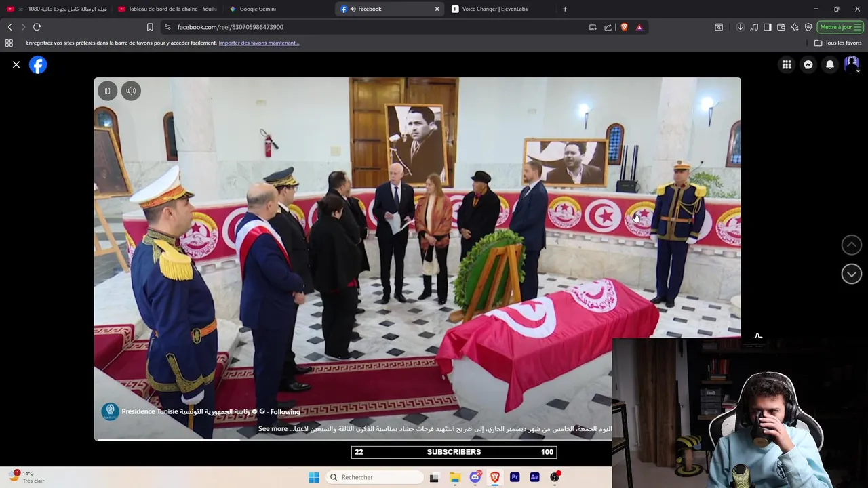The image size is (868, 488).
Task: Go back in browser history
Action: tap(9, 27)
